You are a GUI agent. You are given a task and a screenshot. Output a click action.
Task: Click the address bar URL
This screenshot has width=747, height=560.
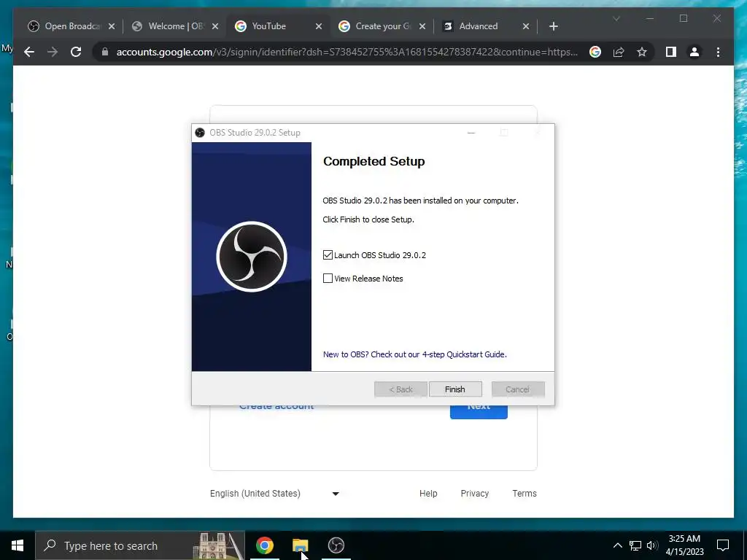pos(347,52)
